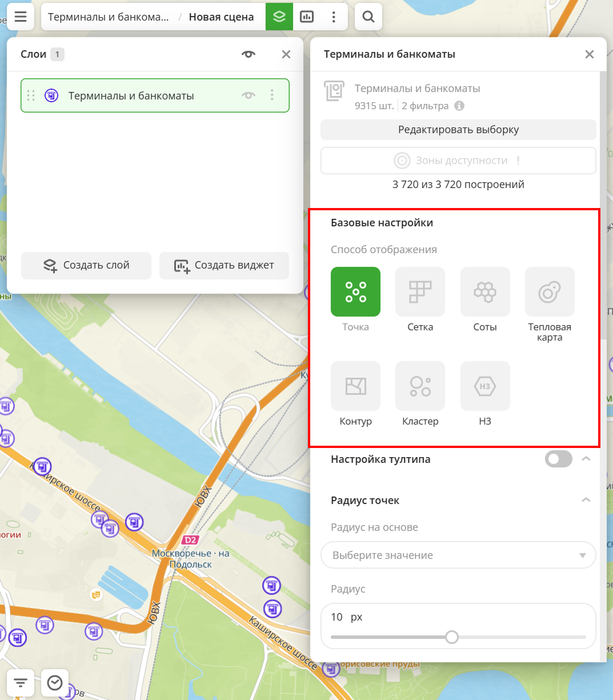Open the dashboard chart icon in toolbar
This screenshot has height=700, width=613.
click(307, 17)
